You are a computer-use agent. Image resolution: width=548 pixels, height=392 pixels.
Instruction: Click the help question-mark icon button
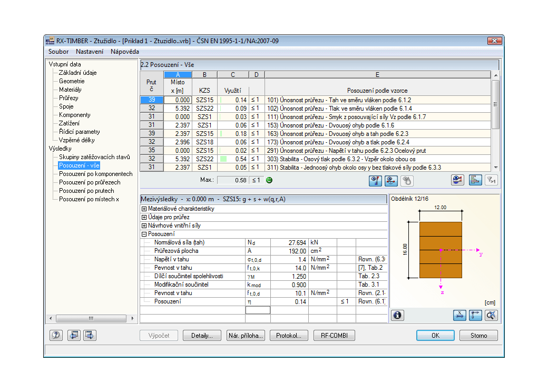pyautogui.click(x=56, y=336)
